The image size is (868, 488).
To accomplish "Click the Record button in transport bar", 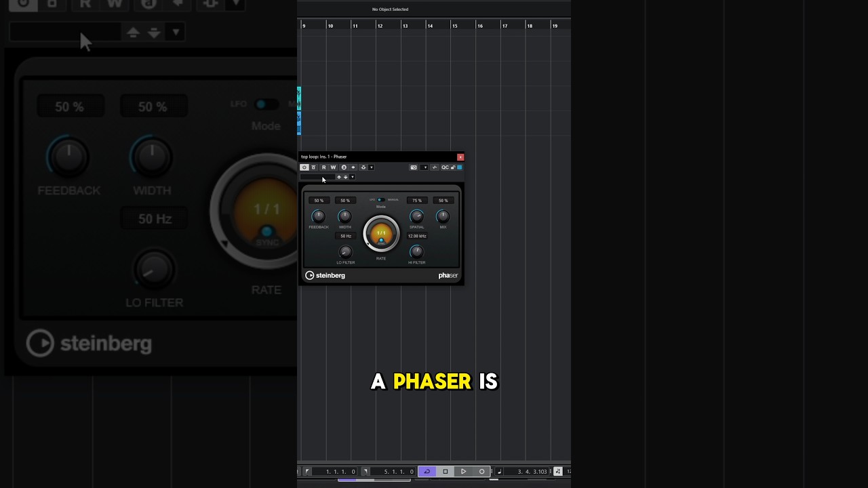I will click(481, 471).
